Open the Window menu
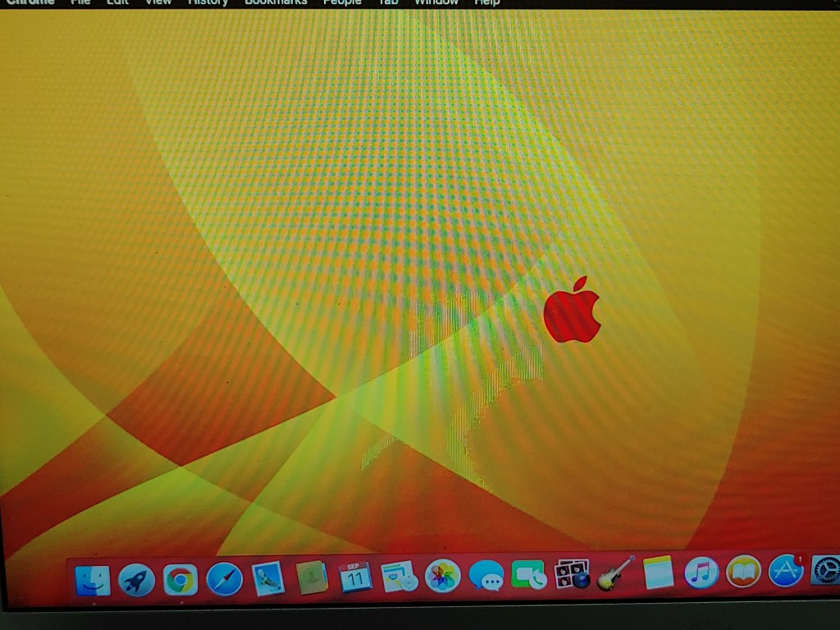The height and width of the screenshot is (630, 840). point(436,2)
